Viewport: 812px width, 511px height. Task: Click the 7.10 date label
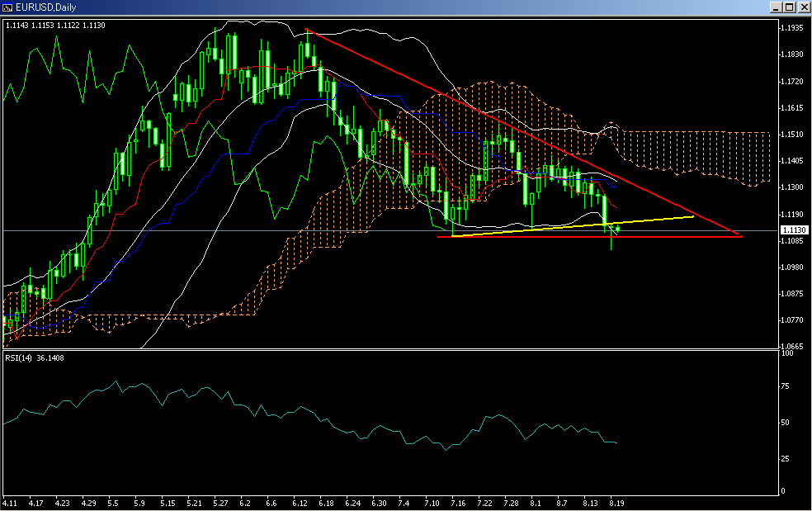[x=432, y=504]
